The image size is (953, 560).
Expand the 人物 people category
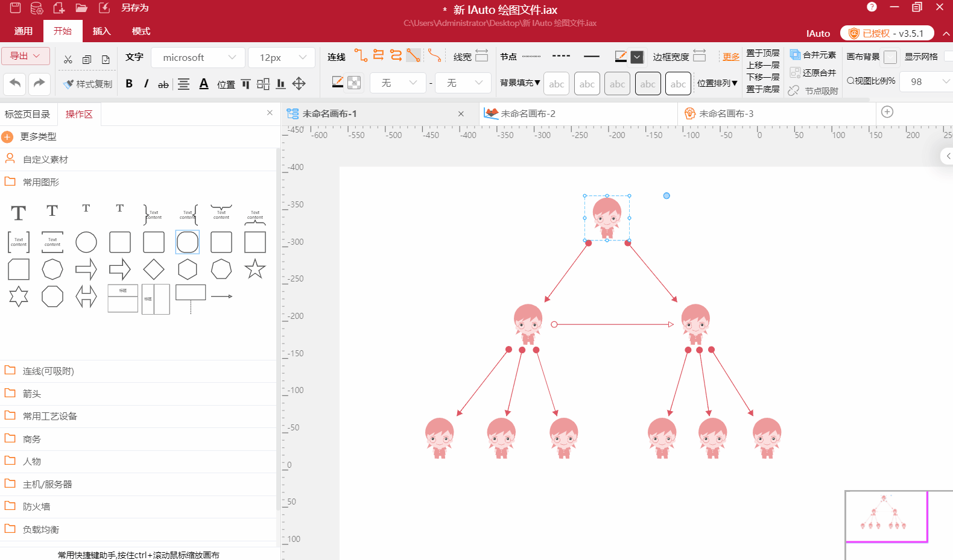click(x=138, y=461)
